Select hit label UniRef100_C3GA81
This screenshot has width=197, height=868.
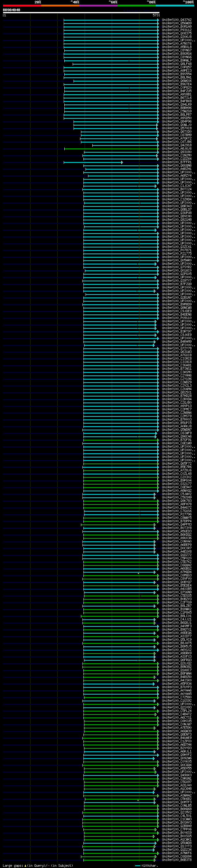[177, 365]
